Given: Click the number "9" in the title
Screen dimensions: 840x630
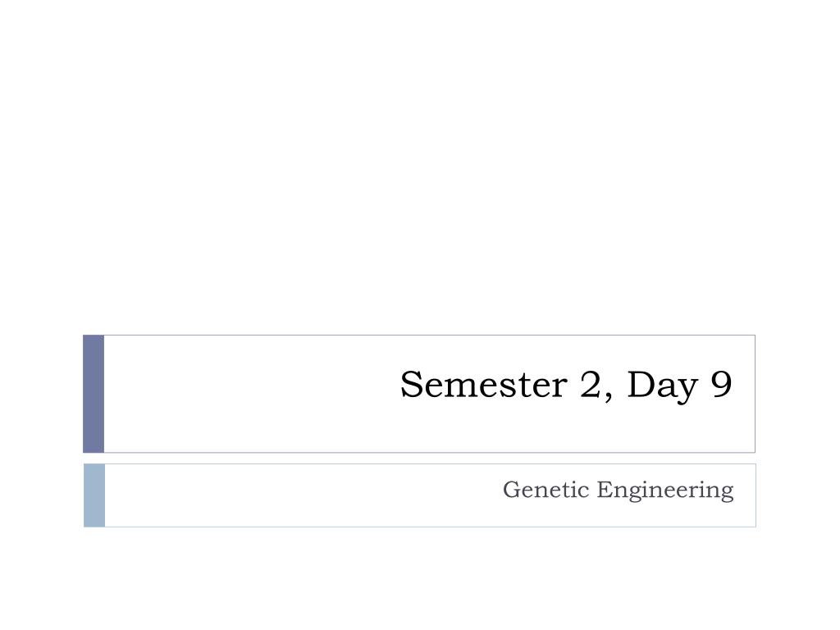Looking at the screenshot, I should pyautogui.click(x=722, y=384).
